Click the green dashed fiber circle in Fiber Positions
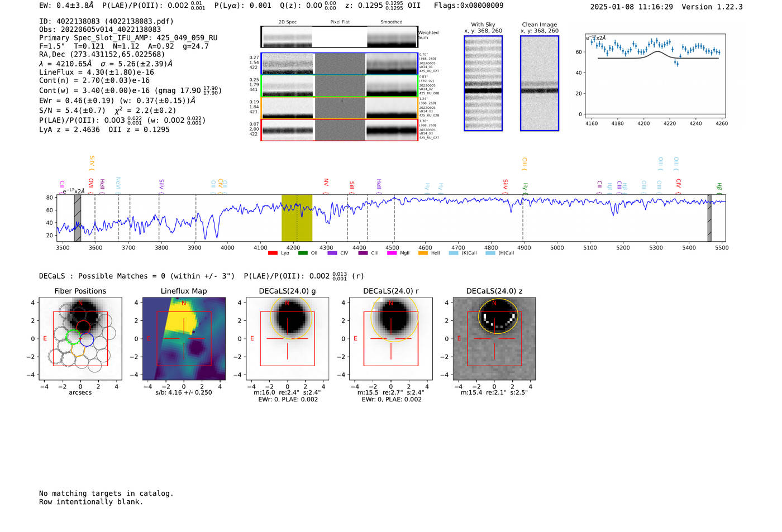The image size is (782, 532). coord(74,337)
